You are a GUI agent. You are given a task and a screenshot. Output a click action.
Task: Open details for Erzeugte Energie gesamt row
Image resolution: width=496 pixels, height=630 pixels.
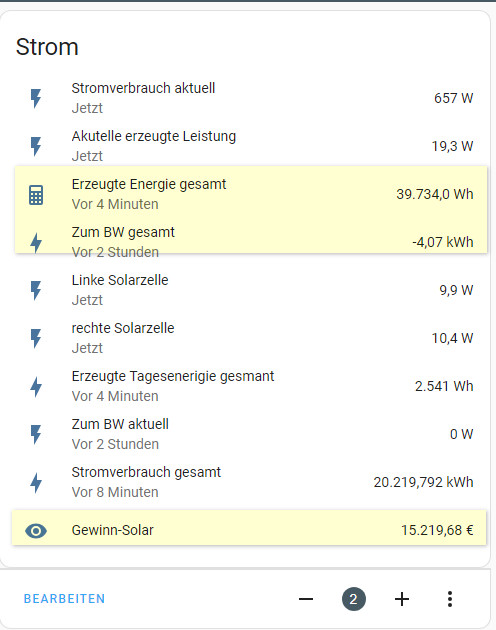[x=251, y=194]
